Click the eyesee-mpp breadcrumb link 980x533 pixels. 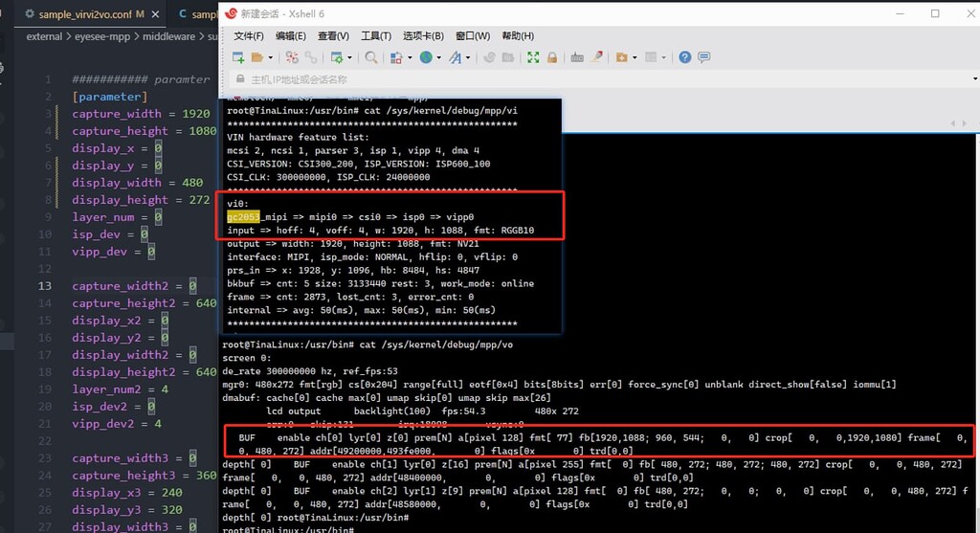click(101, 36)
